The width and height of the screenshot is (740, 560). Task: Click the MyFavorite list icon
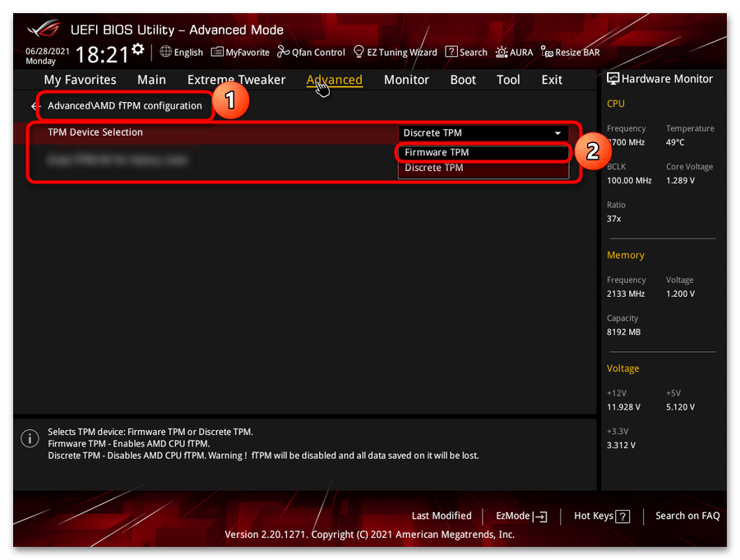[x=217, y=52]
